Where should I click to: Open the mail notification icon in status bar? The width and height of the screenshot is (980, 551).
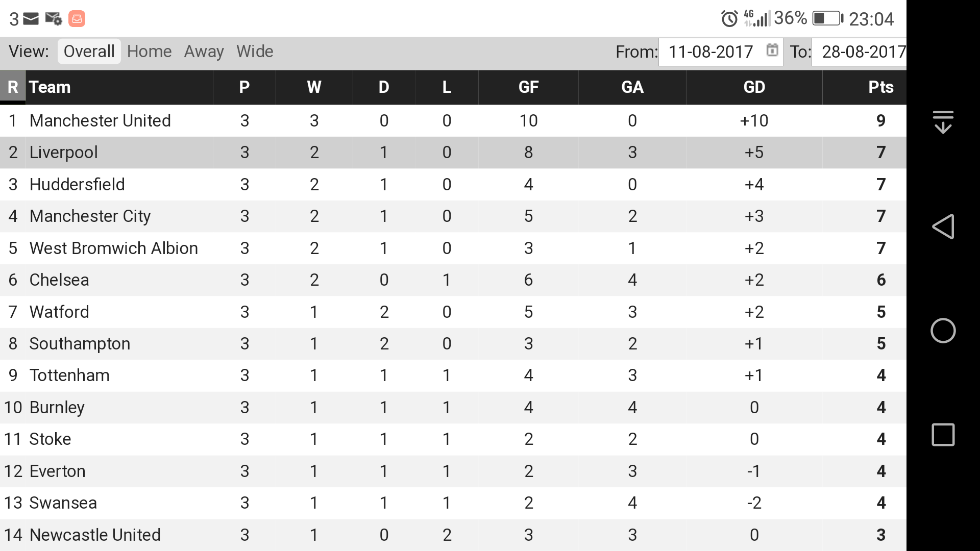tap(31, 19)
